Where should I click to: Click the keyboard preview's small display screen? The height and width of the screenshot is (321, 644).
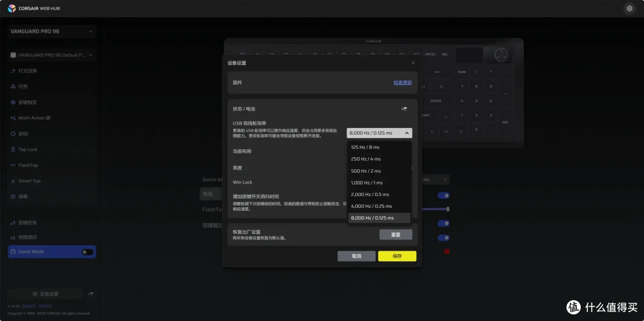469,55
